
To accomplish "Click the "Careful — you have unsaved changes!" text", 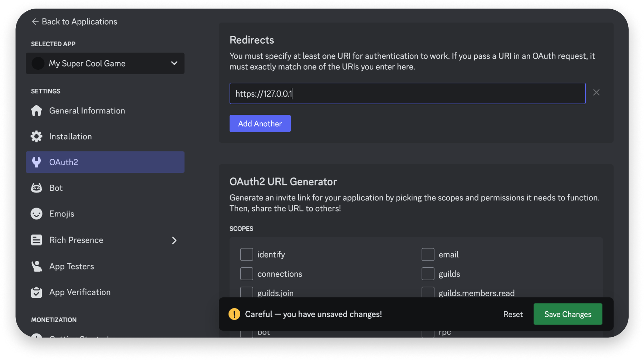I will pyautogui.click(x=313, y=314).
